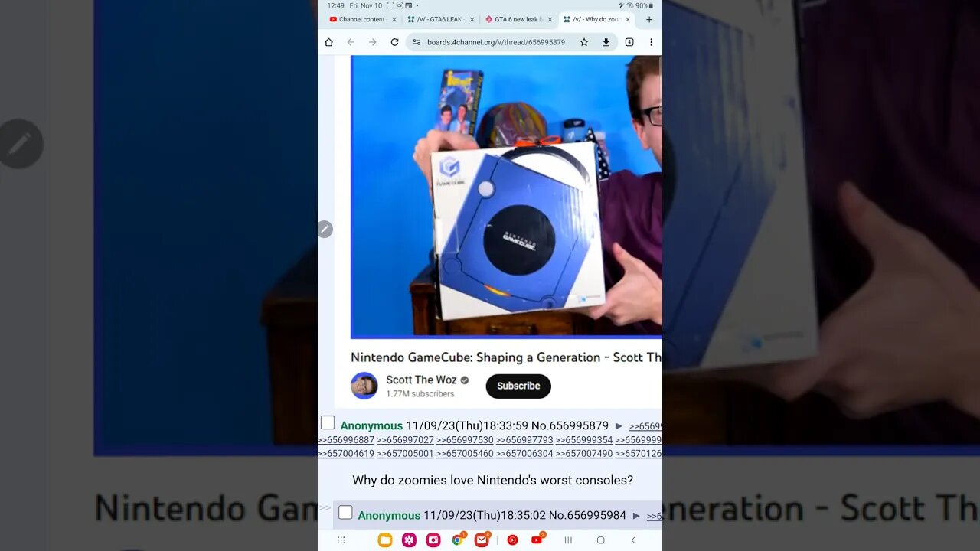
Task: Click the Scott The Woz channel avatar
Action: tap(364, 386)
